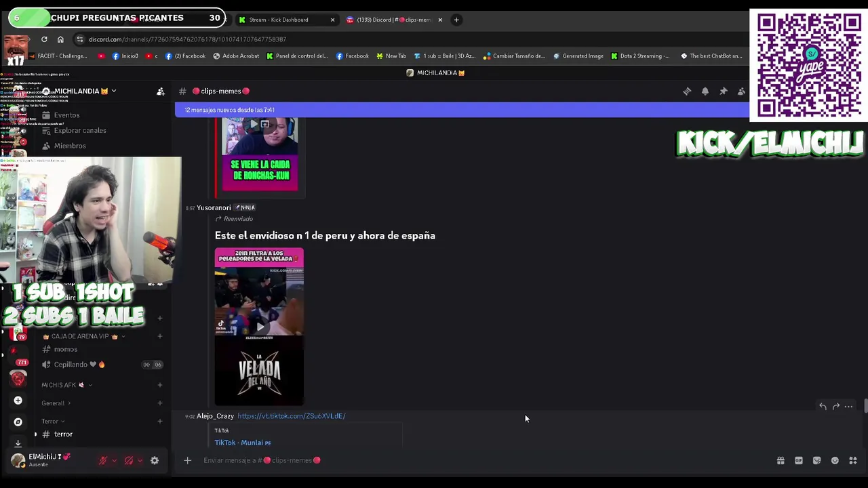Image resolution: width=868 pixels, height=488 pixels.
Task: Open microphone input options arrow
Action: pos(114,460)
